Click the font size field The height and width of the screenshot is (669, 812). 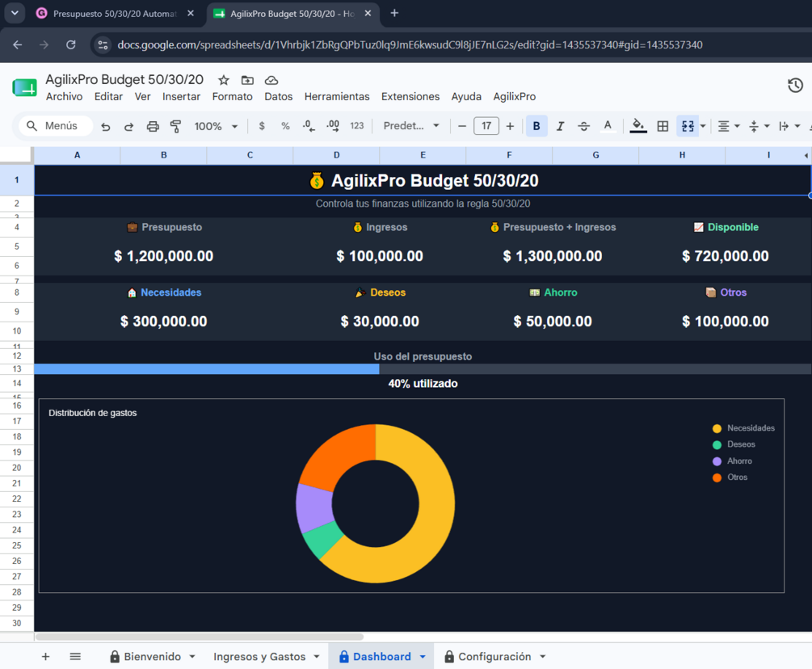(486, 126)
